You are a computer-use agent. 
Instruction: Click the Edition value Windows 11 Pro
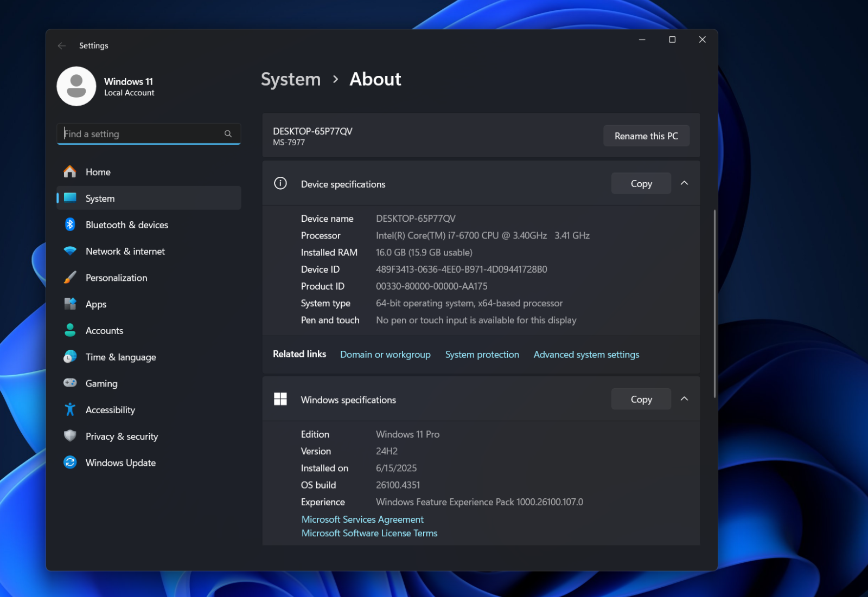408,434
